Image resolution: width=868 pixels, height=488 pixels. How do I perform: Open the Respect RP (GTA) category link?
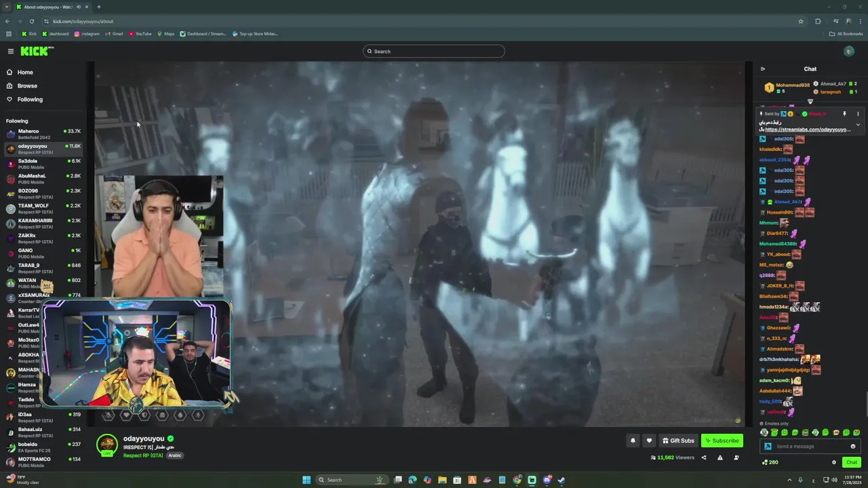[x=143, y=455]
